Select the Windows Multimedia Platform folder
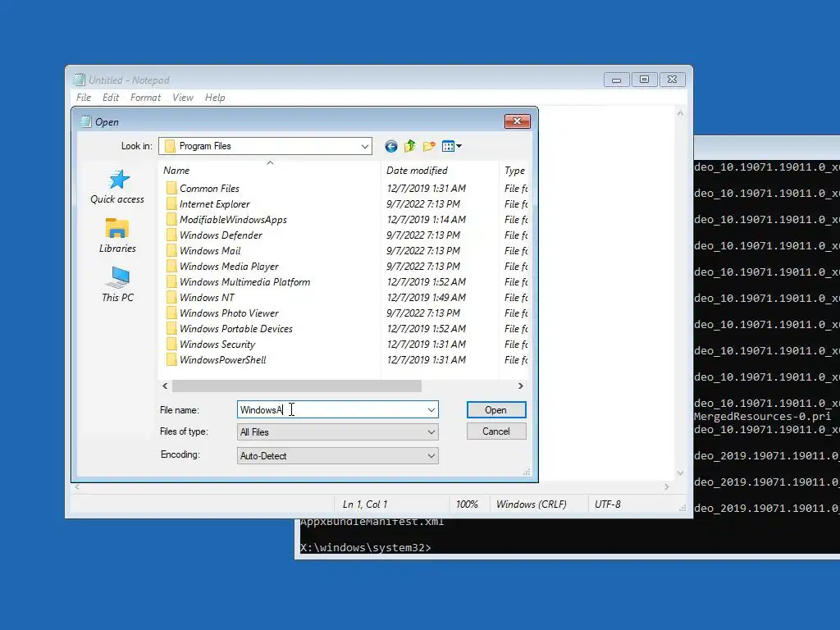The height and width of the screenshot is (630, 840). (x=244, y=282)
